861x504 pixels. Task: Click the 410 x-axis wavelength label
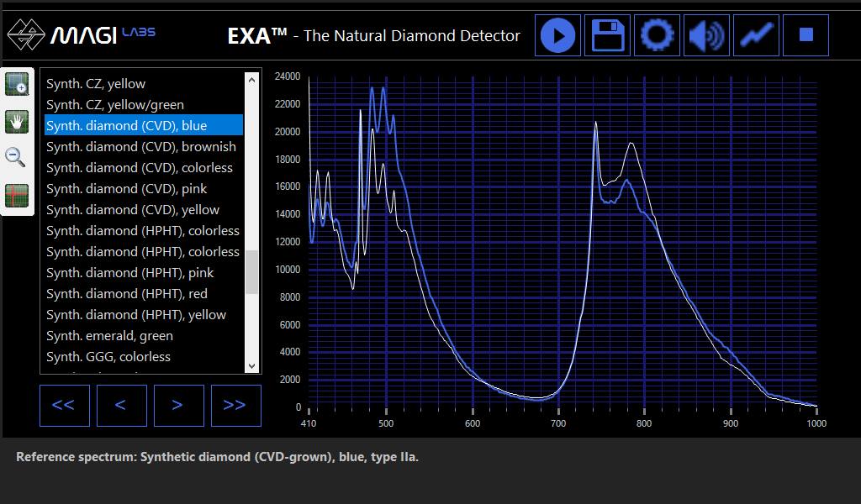point(309,423)
